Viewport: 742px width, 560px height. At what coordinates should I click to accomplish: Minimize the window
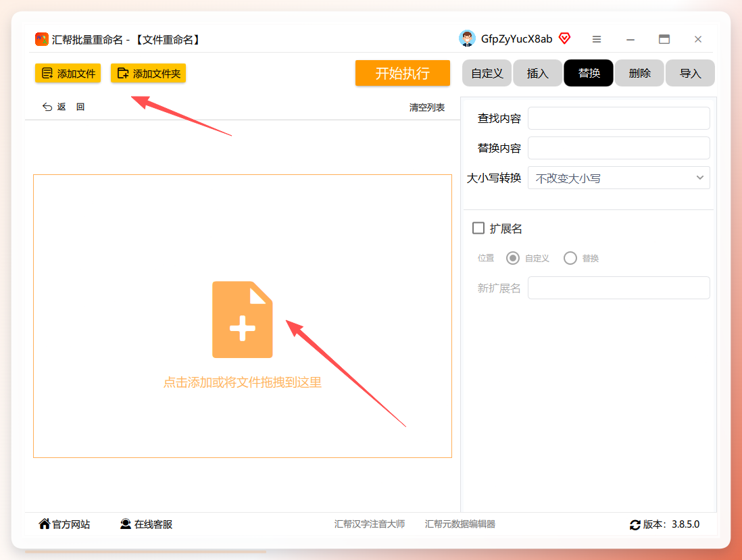tap(630, 39)
